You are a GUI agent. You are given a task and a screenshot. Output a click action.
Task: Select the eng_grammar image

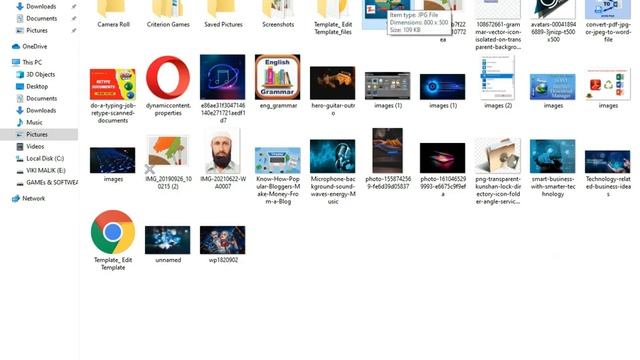click(278, 82)
